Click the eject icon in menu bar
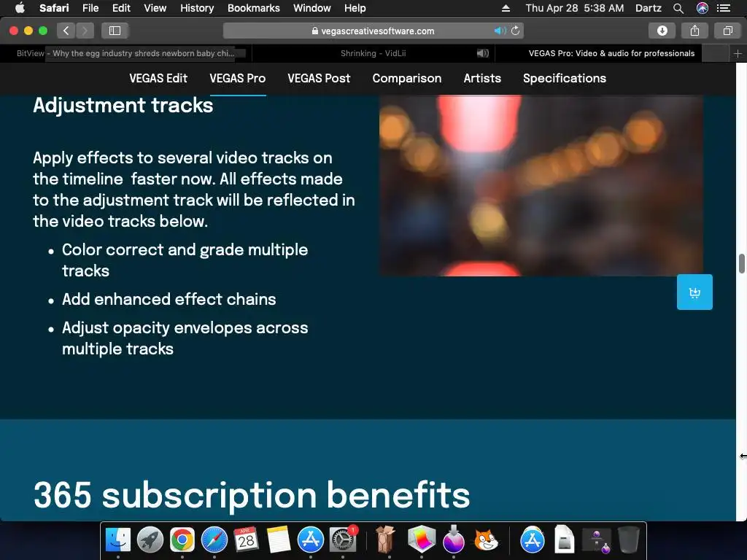The image size is (747, 560). (506, 8)
